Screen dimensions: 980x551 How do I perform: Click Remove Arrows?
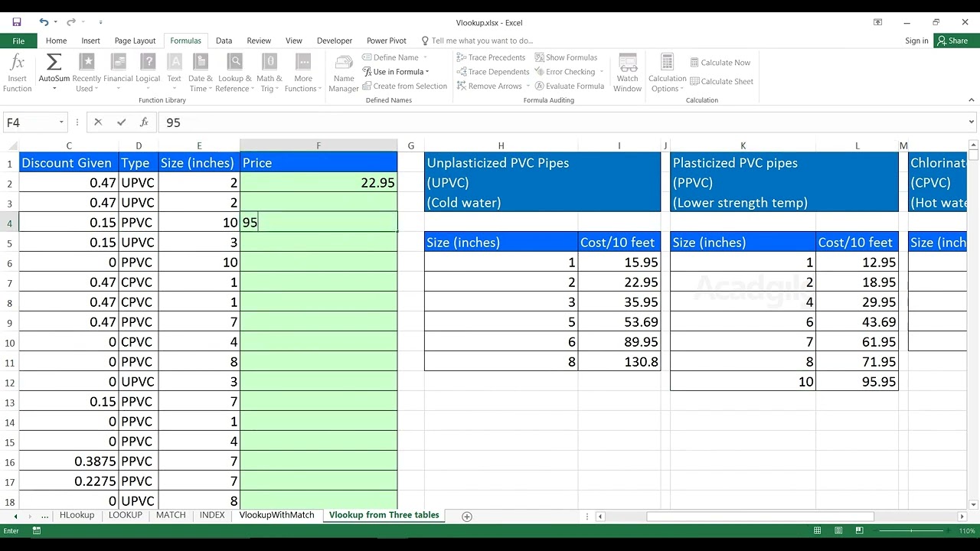point(489,86)
